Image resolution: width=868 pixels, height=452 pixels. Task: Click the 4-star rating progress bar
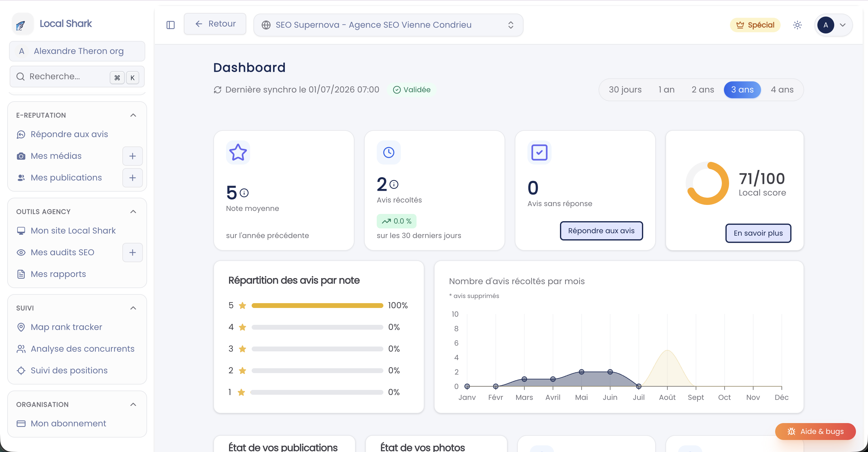click(x=317, y=327)
